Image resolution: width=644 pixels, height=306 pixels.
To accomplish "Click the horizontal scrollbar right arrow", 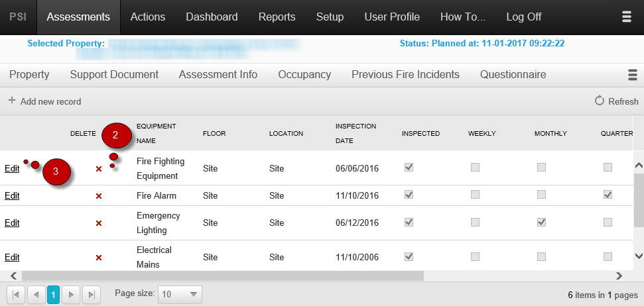I will 619,276.
